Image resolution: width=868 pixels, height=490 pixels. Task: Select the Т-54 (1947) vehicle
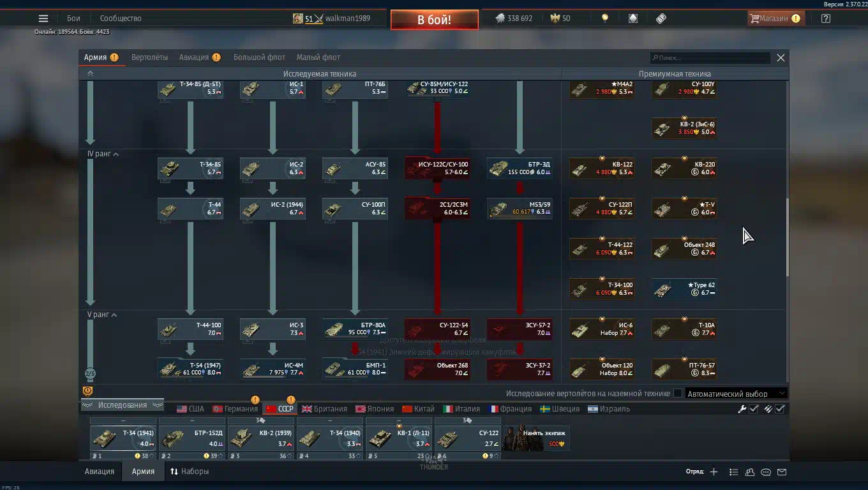click(190, 369)
